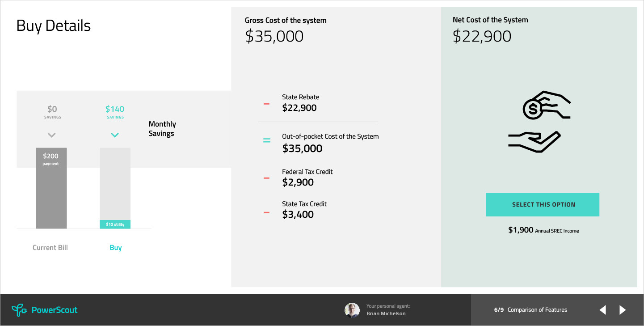Click the PowerScout brand name link

[55, 310]
